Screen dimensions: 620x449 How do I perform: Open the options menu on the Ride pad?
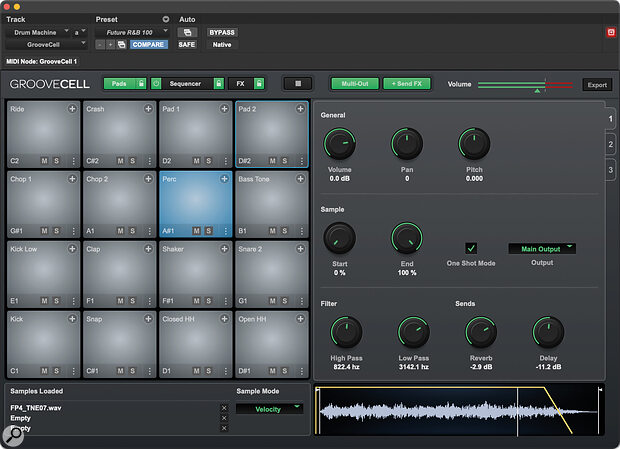[x=74, y=161]
